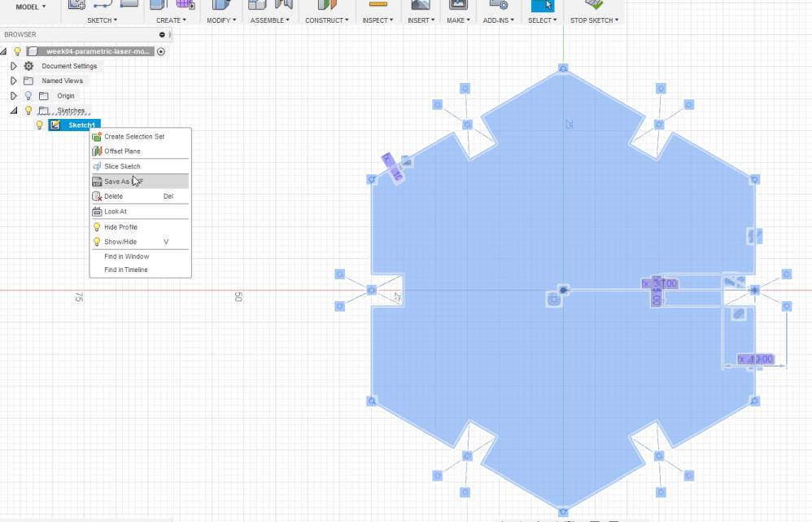812x522 pixels.
Task: Click the Look At camera icon
Action: point(97,212)
